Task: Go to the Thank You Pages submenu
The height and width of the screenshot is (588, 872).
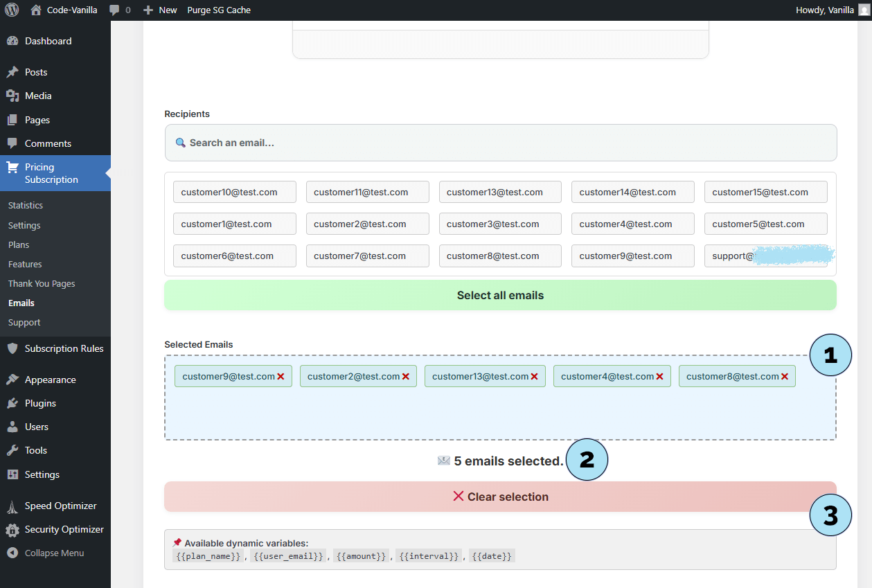Action: [42, 283]
